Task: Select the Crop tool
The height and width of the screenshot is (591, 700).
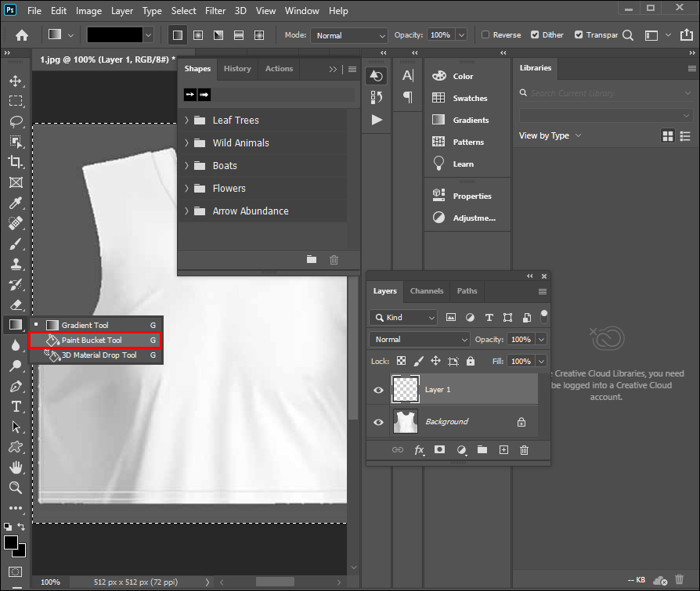Action: [16, 161]
